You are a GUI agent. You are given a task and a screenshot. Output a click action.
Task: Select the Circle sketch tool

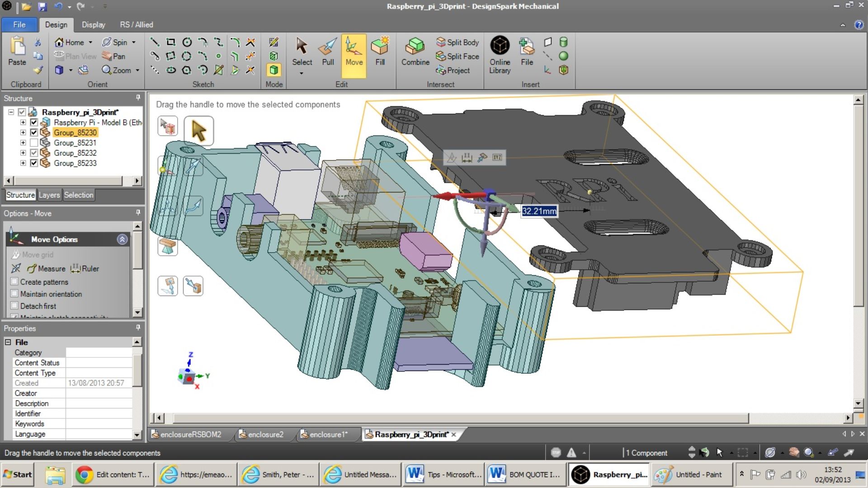tap(187, 42)
